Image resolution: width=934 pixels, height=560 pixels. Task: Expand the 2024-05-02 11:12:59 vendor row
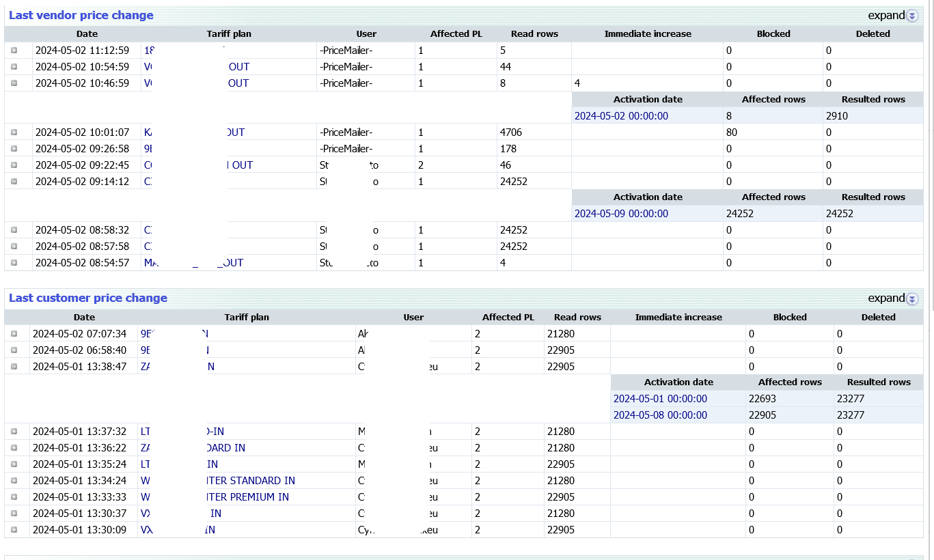click(14, 51)
